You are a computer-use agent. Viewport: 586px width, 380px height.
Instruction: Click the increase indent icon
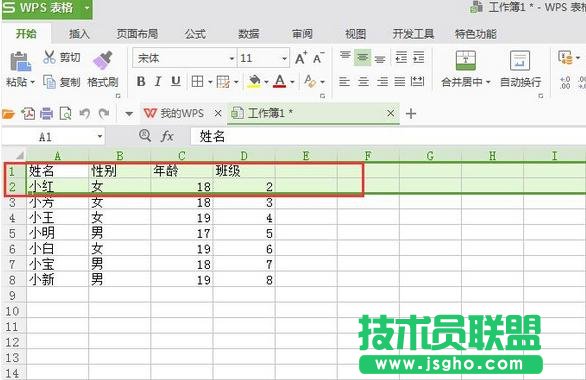(418, 57)
